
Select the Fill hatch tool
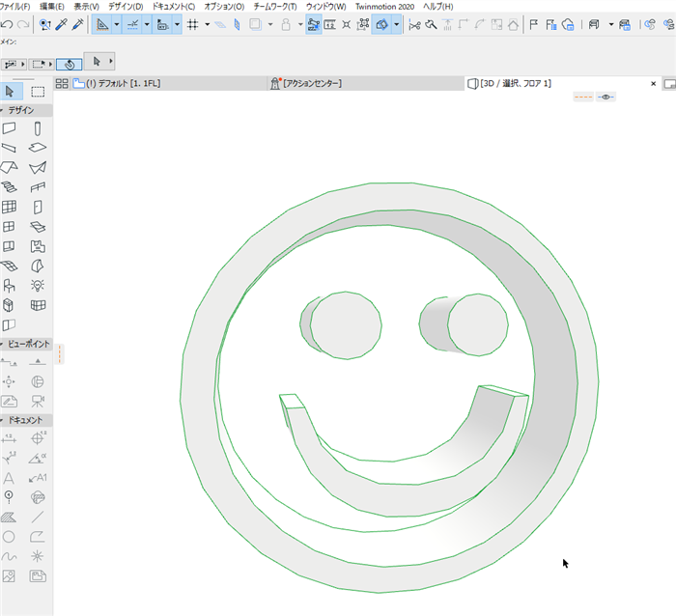pos(9,517)
